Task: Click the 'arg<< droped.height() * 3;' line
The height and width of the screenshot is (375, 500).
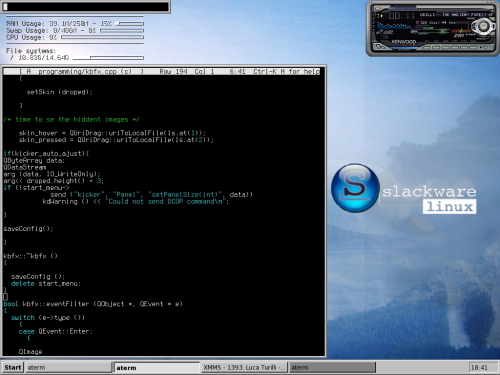Action: (x=54, y=181)
